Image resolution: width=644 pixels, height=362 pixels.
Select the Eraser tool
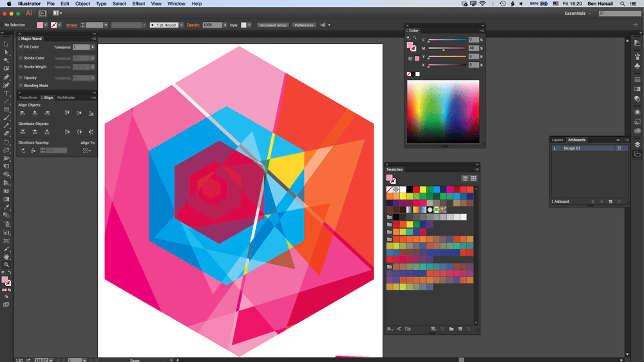[6, 133]
